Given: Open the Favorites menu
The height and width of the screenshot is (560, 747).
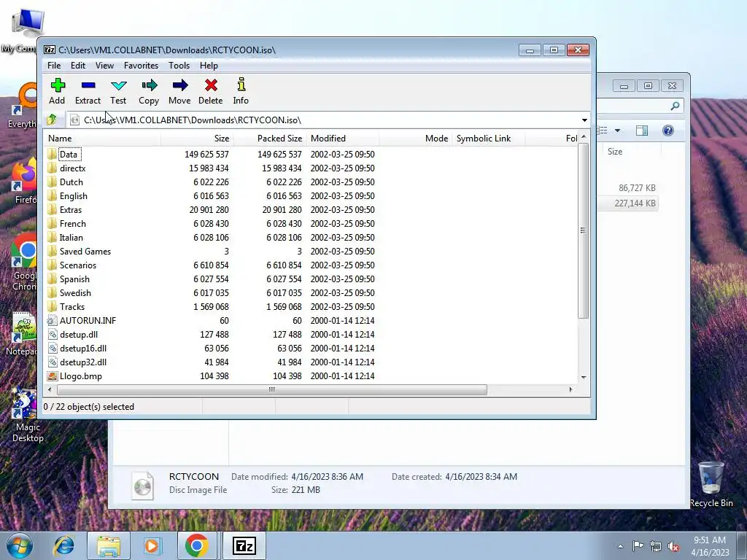Looking at the screenshot, I should (141, 66).
